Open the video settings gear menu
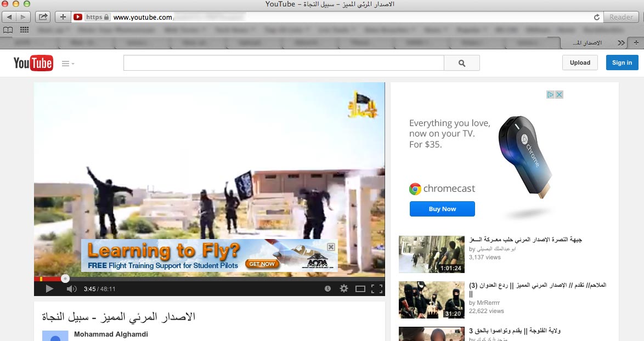This screenshot has height=341, width=644. 344,288
